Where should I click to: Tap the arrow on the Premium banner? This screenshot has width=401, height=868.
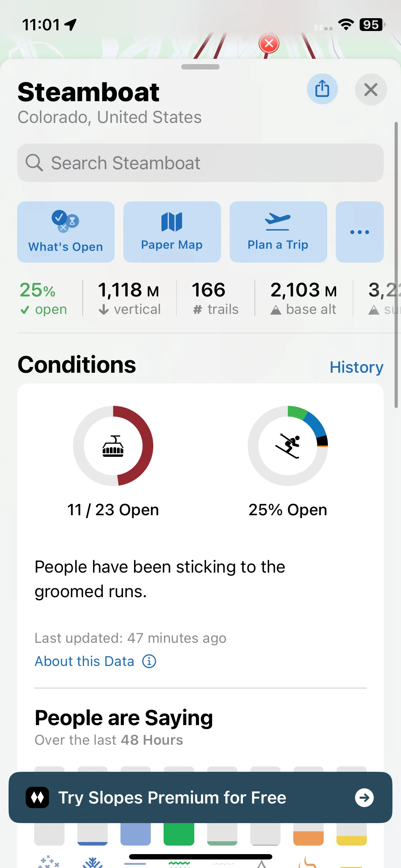pyautogui.click(x=364, y=797)
